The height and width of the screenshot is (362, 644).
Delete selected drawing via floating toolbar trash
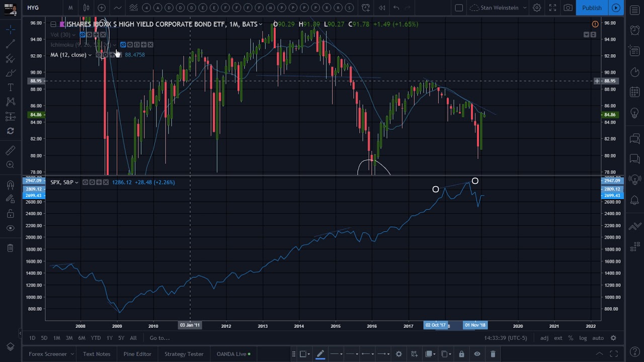tap(493, 354)
